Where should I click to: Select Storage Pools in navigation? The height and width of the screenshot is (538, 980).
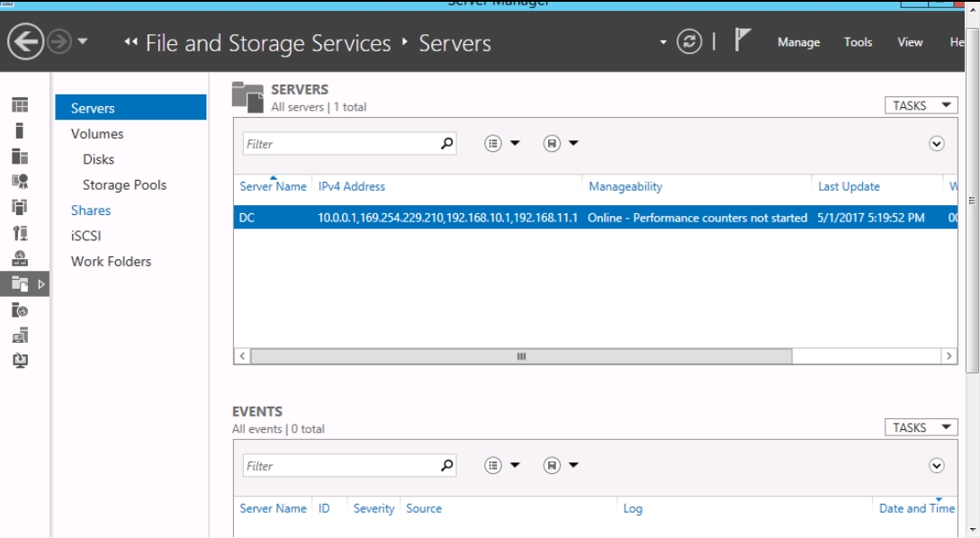[124, 185]
